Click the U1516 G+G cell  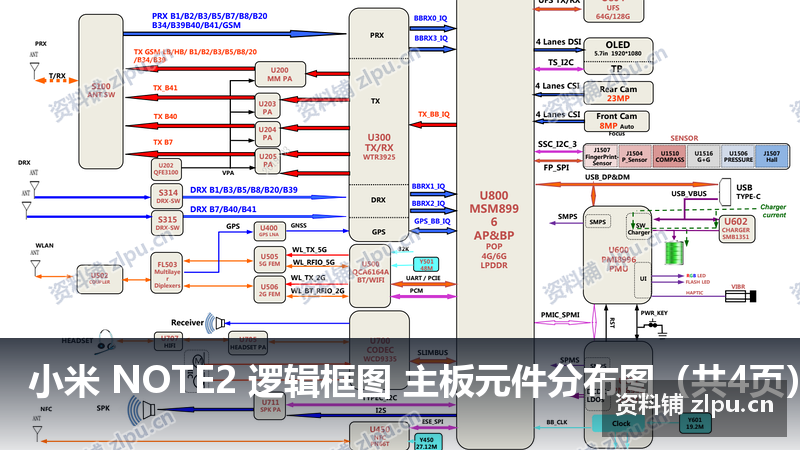click(704, 157)
